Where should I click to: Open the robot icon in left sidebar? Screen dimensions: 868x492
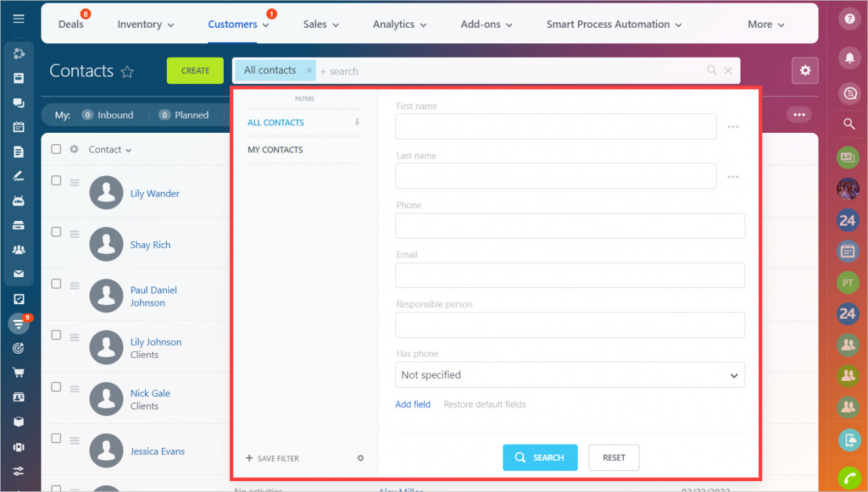click(19, 201)
